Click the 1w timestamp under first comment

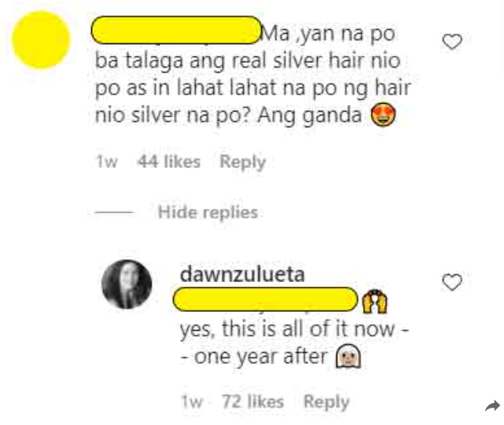click(x=107, y=162)
